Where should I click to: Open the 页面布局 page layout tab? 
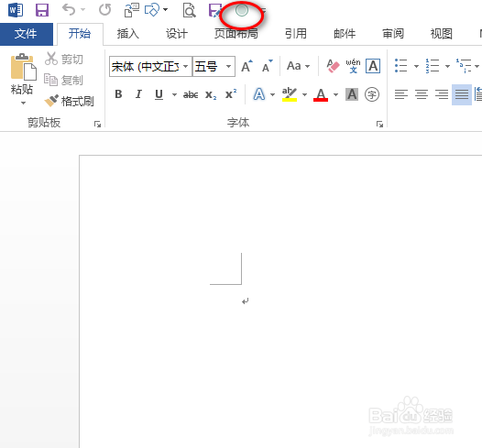[x=236, y=34]
